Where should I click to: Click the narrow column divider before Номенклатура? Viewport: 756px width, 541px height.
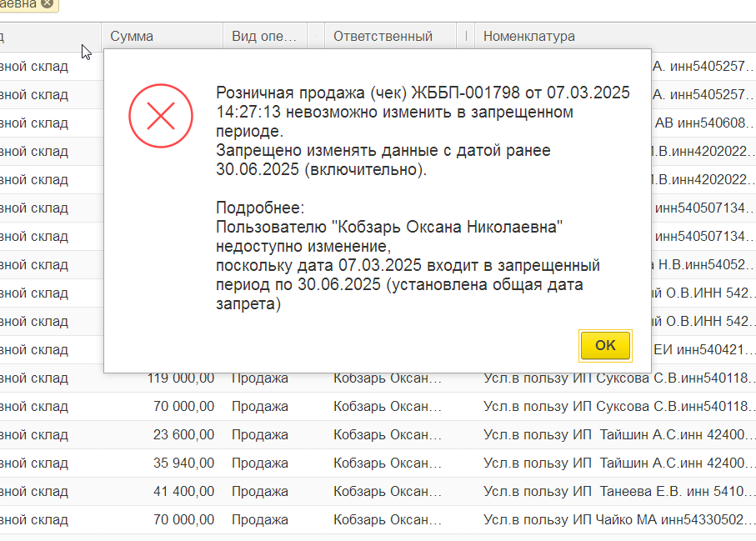tap(466, 36)
